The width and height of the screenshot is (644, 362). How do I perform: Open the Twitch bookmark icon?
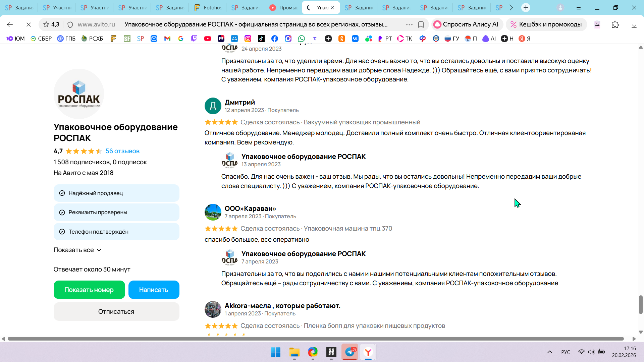click(194, 39)
